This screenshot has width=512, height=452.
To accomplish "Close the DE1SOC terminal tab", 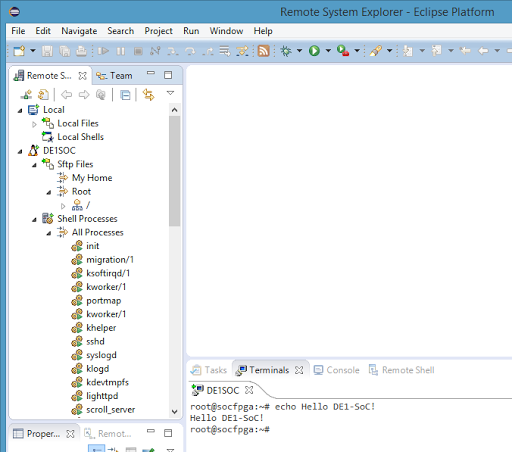I will tap(249, 390).
